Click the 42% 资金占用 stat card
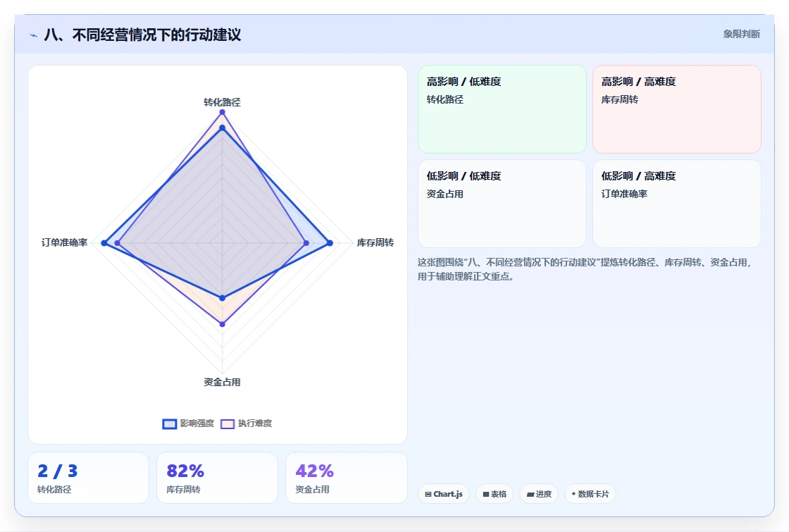789x532 pixels. [347, 478]
